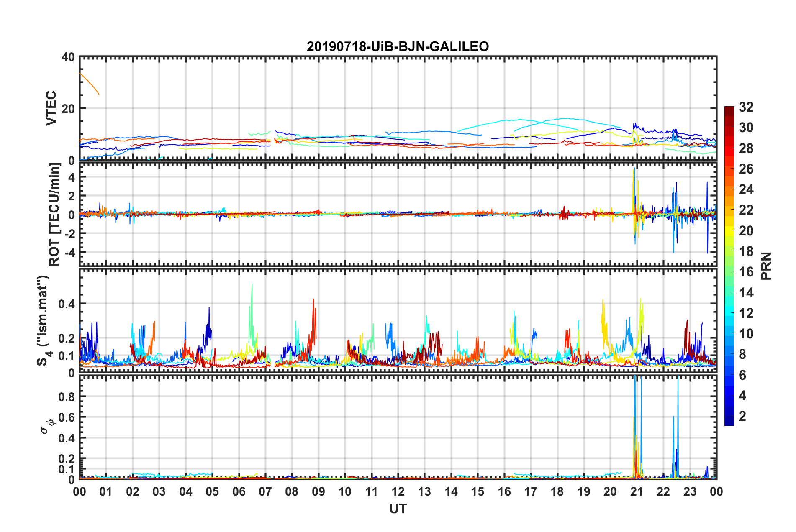Click x-axis tick label 05
The height and width of the screenshot is (532, 796).
tap(212, 491)
